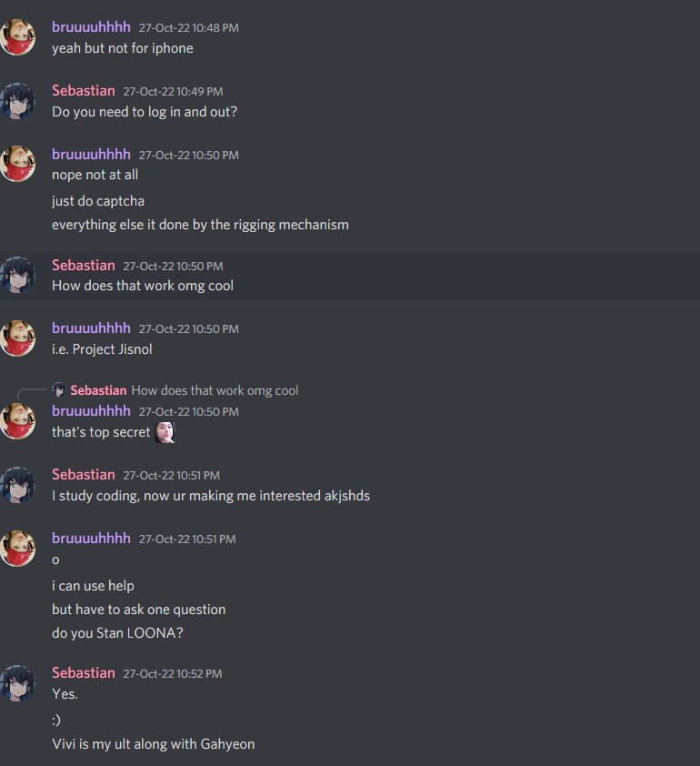Screen dimensions: 700x766
Task: Click the message 'do you Stan LOONA?'
Action: point(117,633)
